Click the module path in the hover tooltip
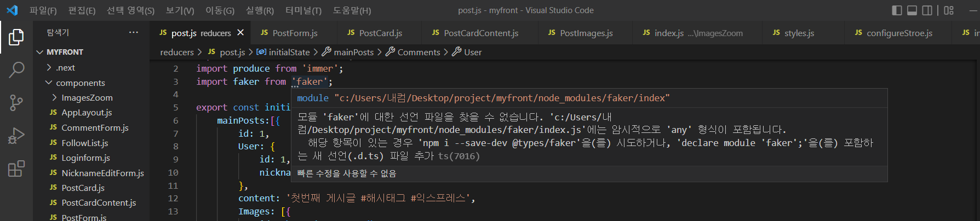This screenshot has height=221, width=980. [502, 98]
